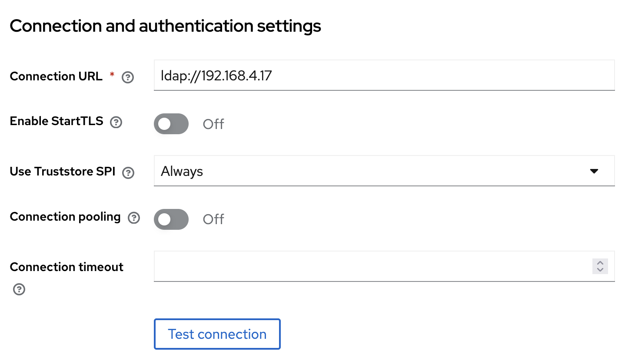Screen dimensions: 625x364
Task: Click the Enable StartTLS help icon
Action: (x=116, y=122)
